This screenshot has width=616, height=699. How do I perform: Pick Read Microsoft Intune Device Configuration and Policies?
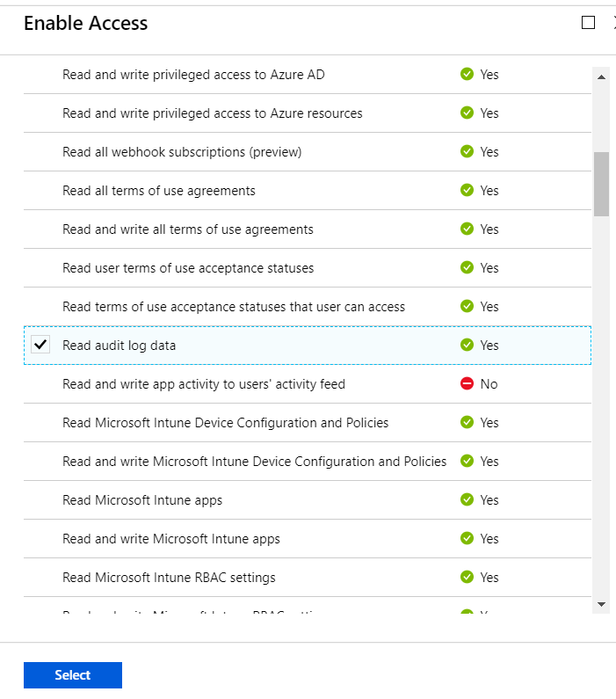click(x=225, y=423)
